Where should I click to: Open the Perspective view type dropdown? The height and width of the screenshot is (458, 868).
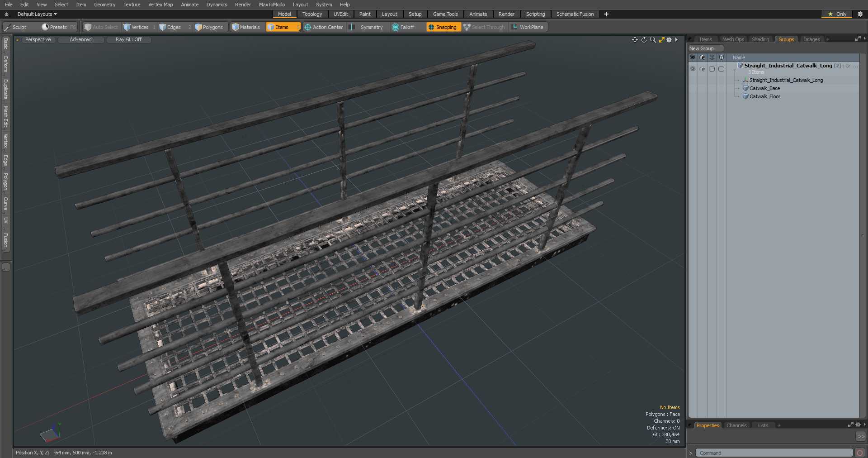tap(38, 40)
